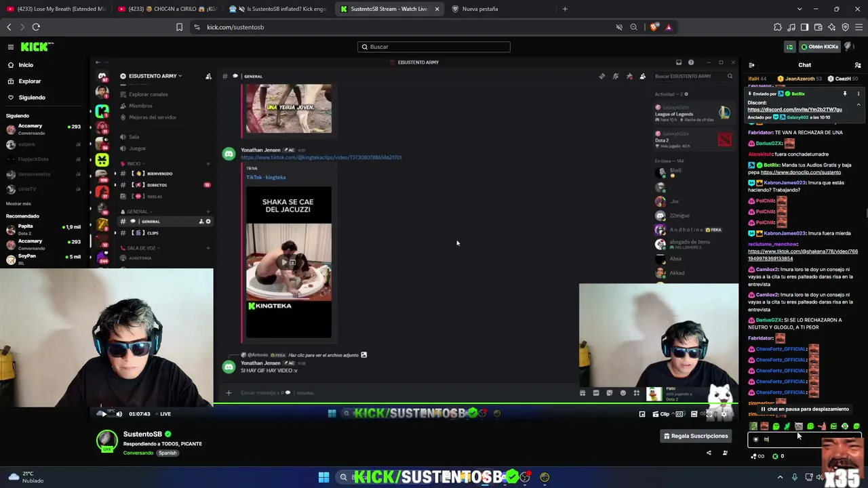Open a new browser tab
The image size is (868, 488).
click(x=565, y=9)
